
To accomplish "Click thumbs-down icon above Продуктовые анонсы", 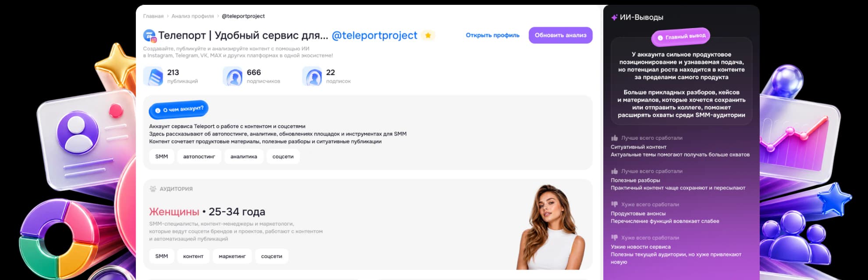I will click(614, 204).
